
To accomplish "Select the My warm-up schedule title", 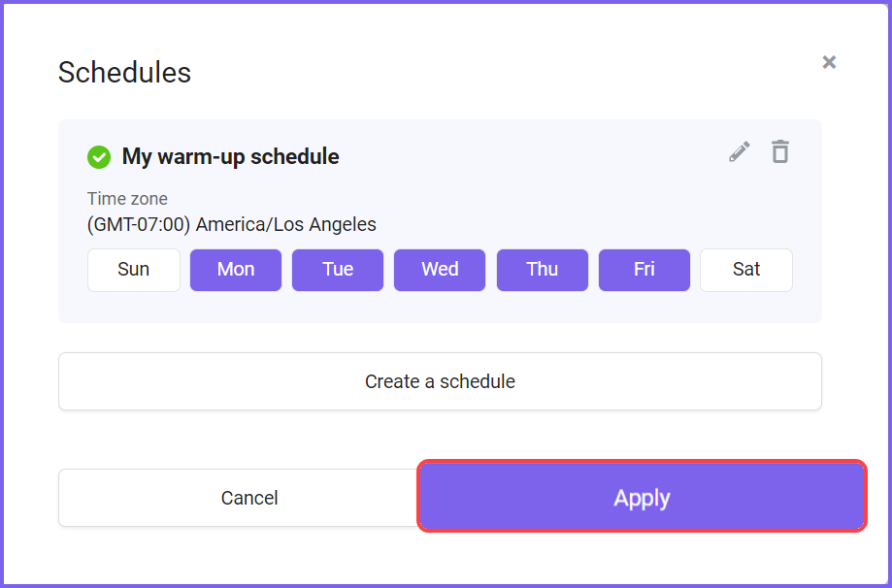I will coord(230,156).
